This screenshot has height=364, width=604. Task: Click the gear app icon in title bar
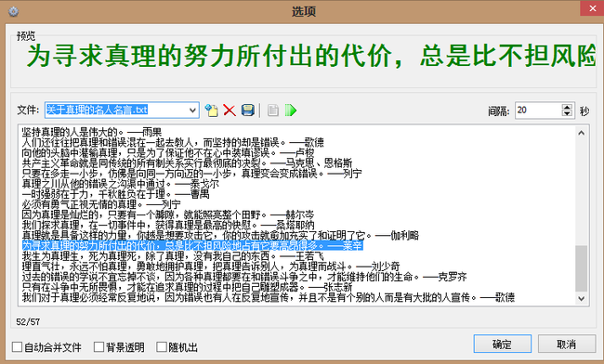pos(14,11)
